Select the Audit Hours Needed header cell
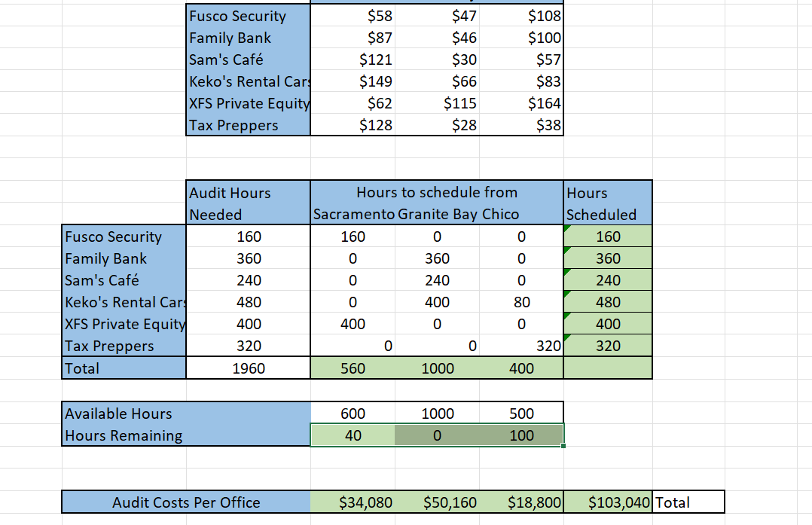This screenshot has height=525, width=812. tap(248, 203)
